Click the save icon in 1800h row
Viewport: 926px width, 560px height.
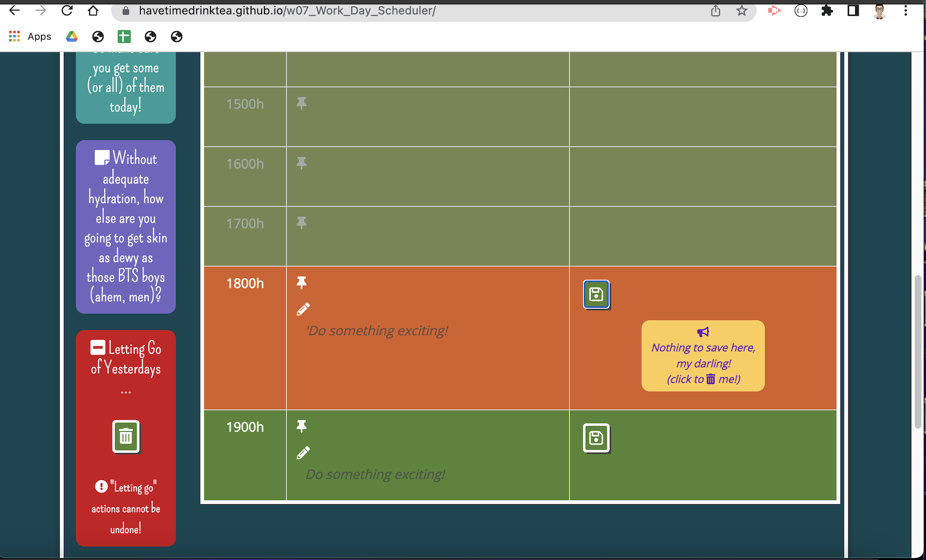point(596,294)
